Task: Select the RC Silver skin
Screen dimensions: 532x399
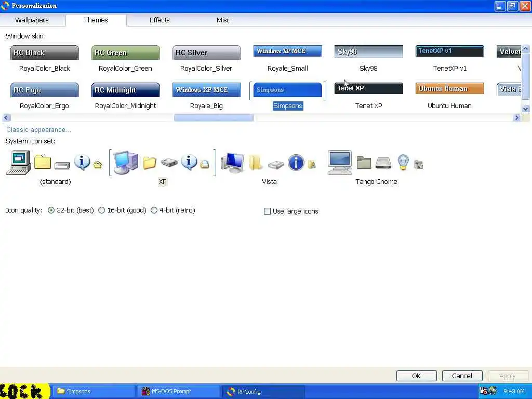Action: [207, 52]
